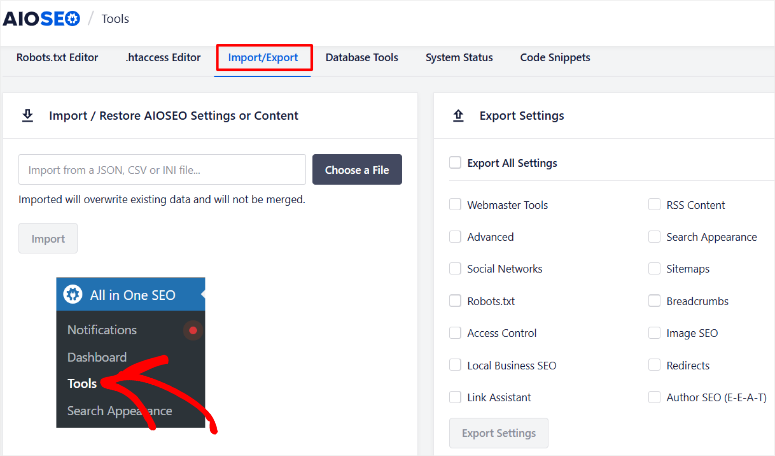The height and width of the screenshot is (456, 775).
Task: Tick the Breadcrumbs checkbox
Action: (654, 301)
